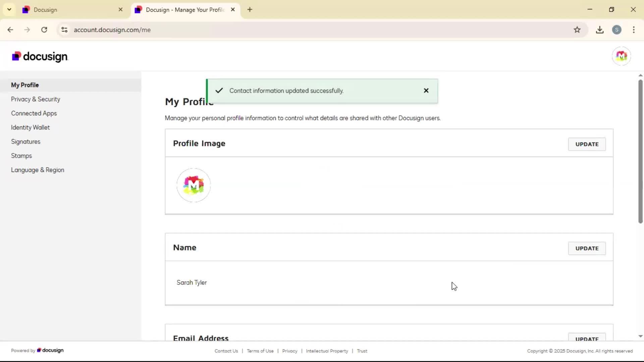Click the Docusign logo in page header
Image resolution: width=644 pixels, height=362 pixels.
(40, 56)
